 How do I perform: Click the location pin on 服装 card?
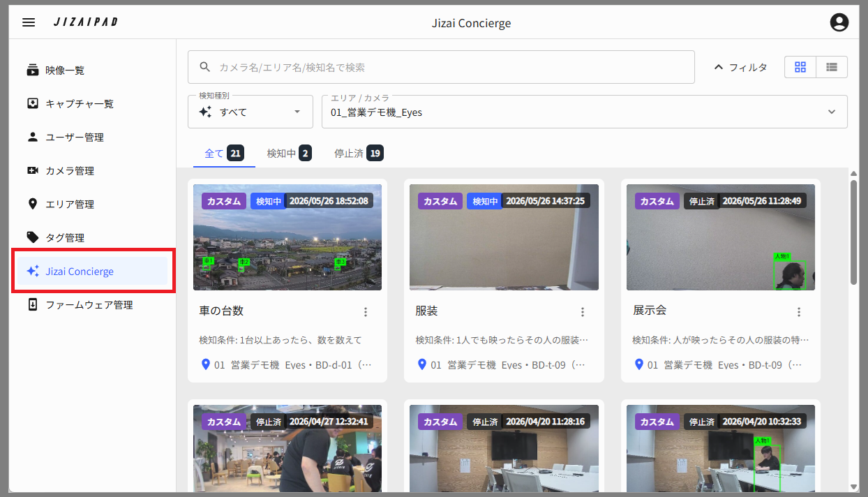[421, 364]
